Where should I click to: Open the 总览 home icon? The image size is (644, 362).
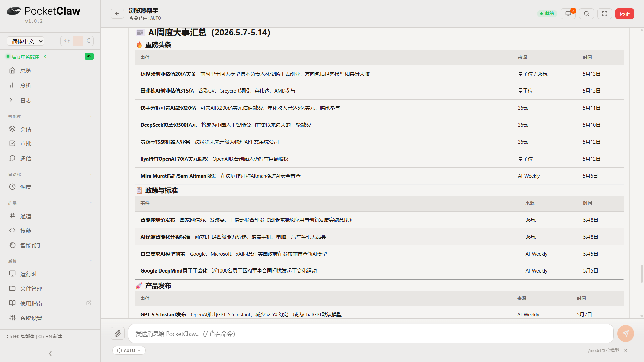coord(12,70)
